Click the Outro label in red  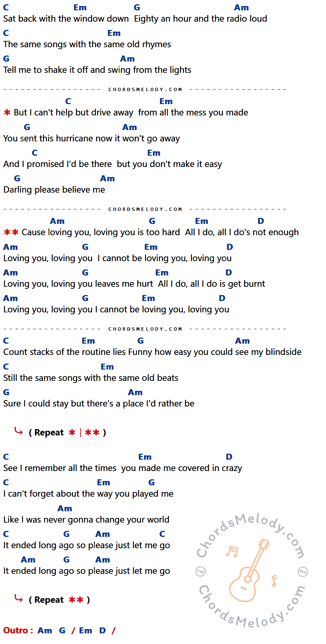18,630
